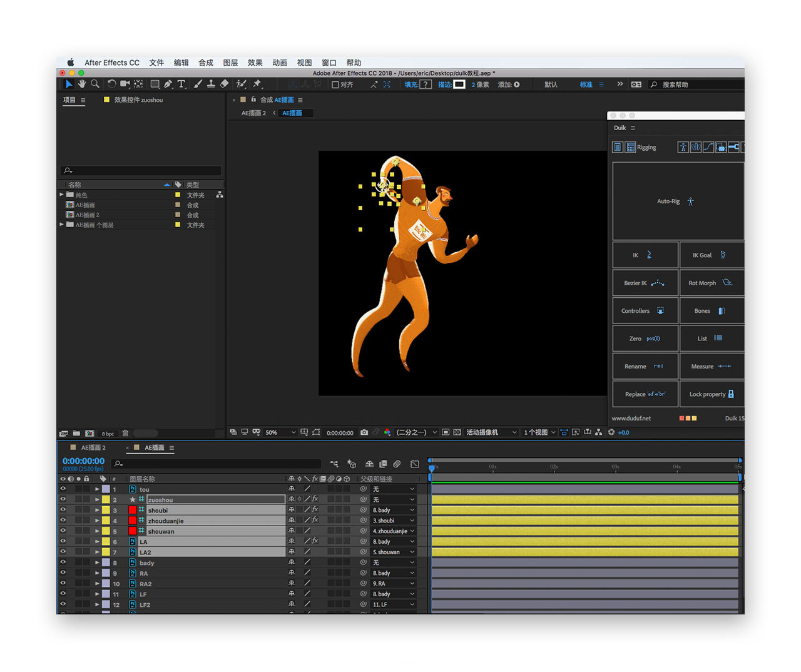801x672 pixels.
Task: Select the Pan Behind anchor tool
Action: pos(138,84)
